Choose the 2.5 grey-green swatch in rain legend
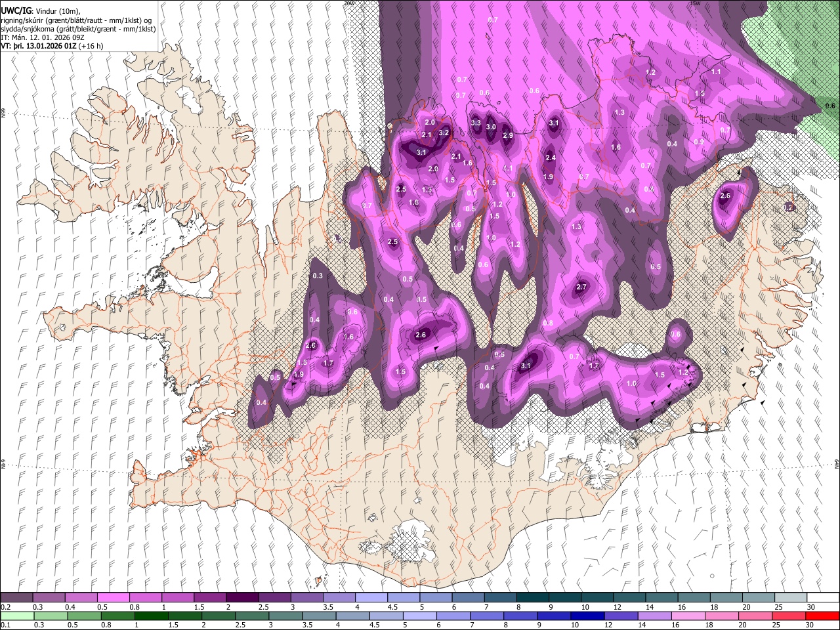Screen dimensions: 840x630 [251, 616]
